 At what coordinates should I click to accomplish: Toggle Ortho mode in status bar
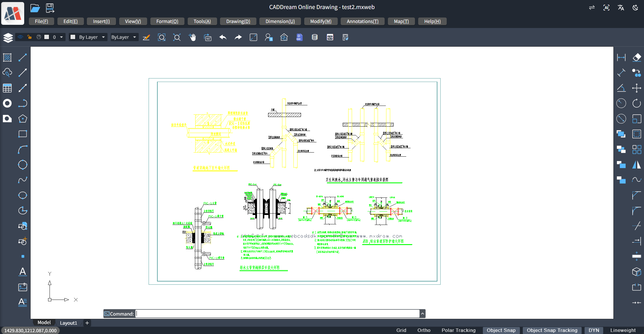(x=424, y=330)
